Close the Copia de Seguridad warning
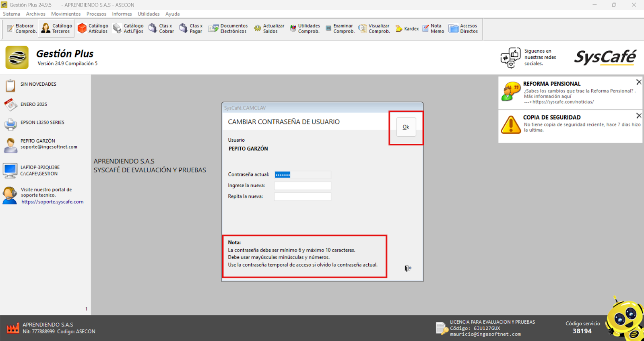This screenshot has height=341, width=644. click(x=638, y=116)
